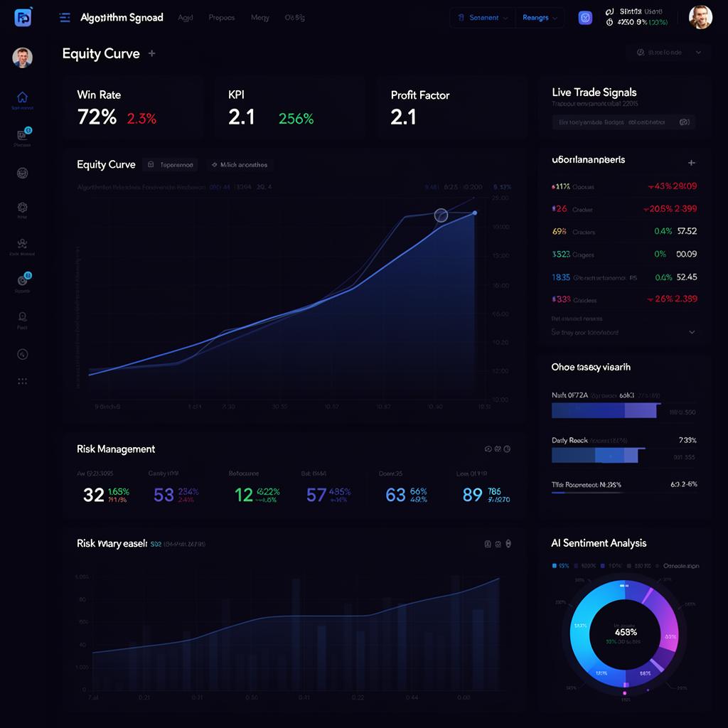This screenshot has height=728, width=728.
Task: Open the sidebar profile avatar
Action: pyautogui.click(x=22, y=58)
